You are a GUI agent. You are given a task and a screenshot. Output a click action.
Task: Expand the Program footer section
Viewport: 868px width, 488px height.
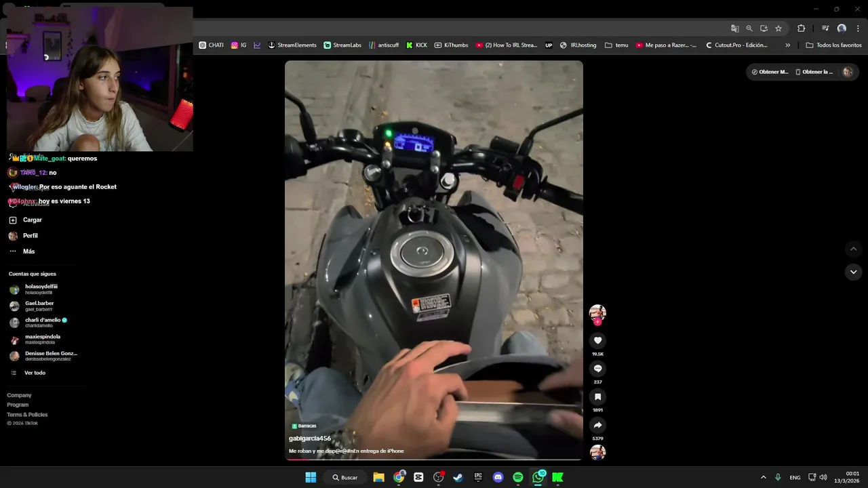18,405
